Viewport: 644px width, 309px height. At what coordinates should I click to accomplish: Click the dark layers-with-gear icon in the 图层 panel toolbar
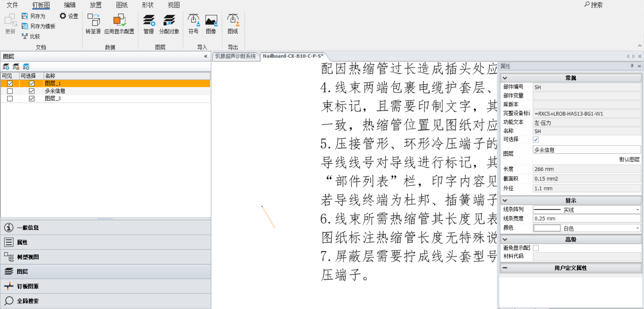6,67
